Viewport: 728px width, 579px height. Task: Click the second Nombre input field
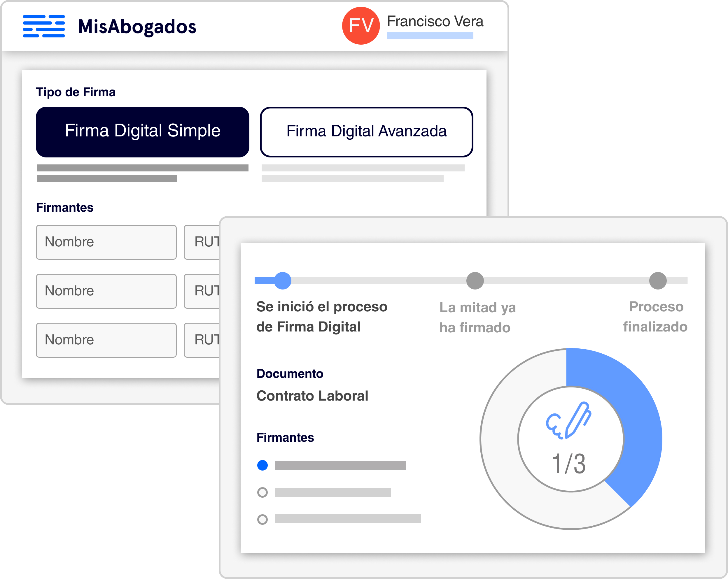(x=106, y=291)
